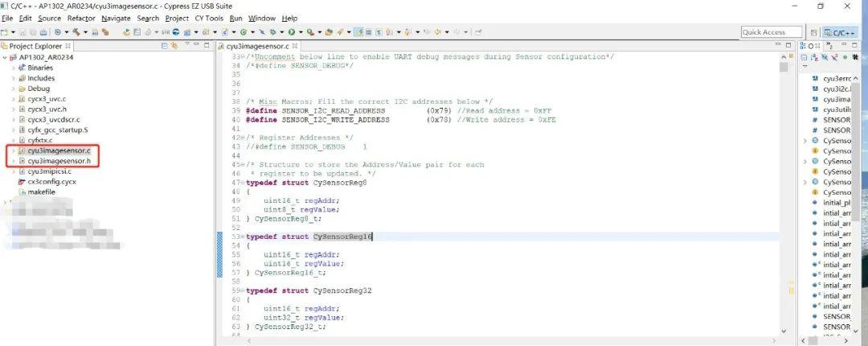Click the Debug bug icon in toolbar
868x346 pixels.
(273, 32)
